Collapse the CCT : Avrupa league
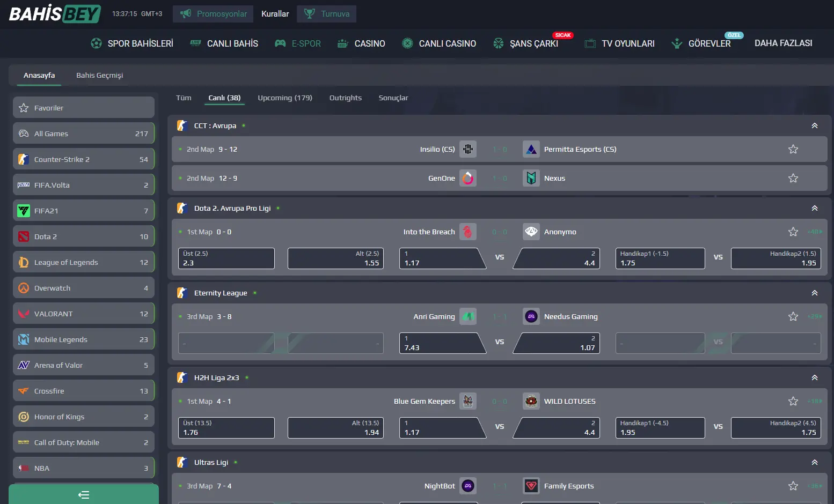834x504 pixels. pyautogui.click(x=815, y=125)
